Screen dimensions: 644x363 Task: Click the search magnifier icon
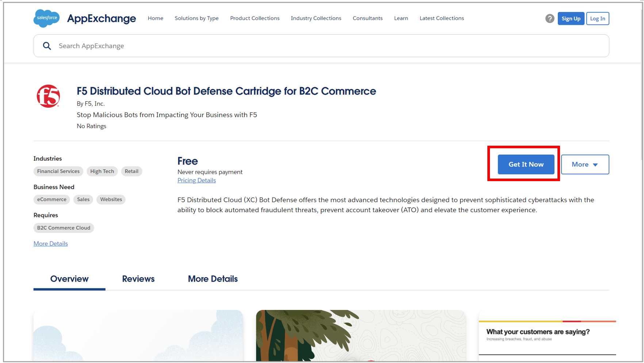coord(47,46)
